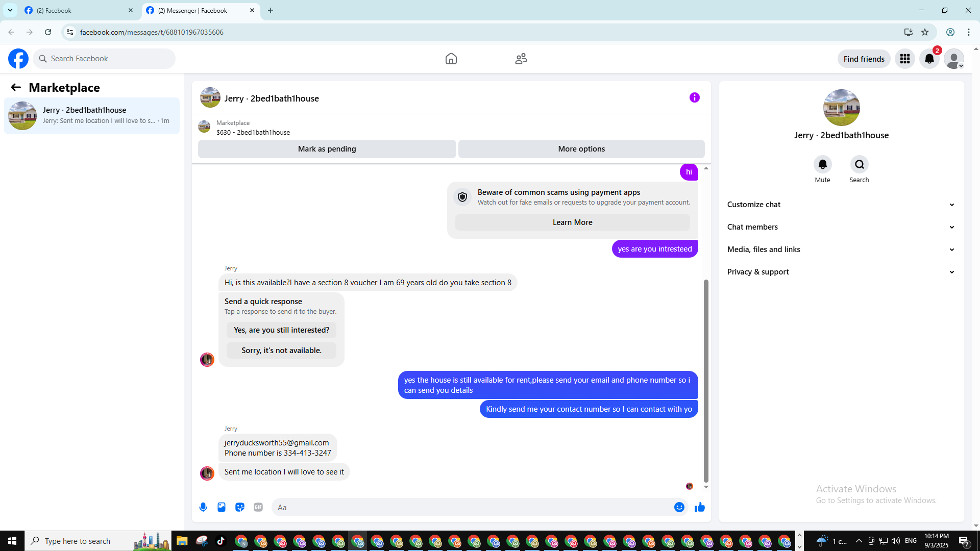Send quick reply "Sorry, it's not available."

pyautogui.click(x=282, y=350)
